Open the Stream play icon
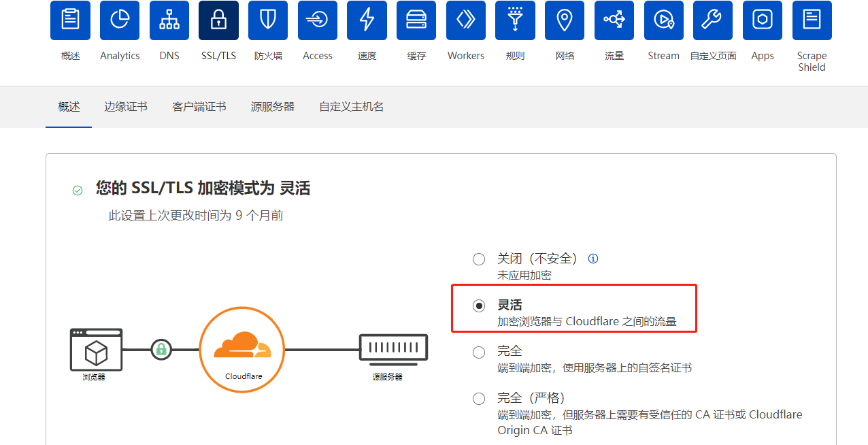This screenshot has width=868, height=445. coord(664,20)
